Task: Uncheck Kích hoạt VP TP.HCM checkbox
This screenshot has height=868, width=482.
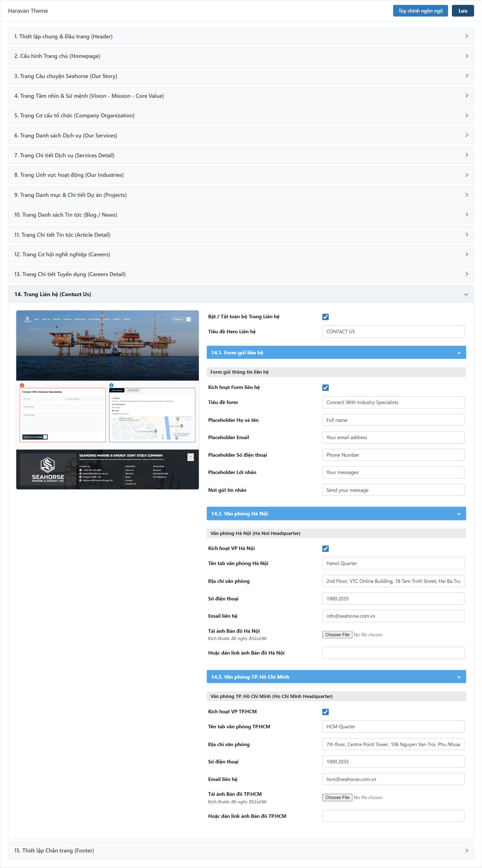Action: tap(326, 712)
